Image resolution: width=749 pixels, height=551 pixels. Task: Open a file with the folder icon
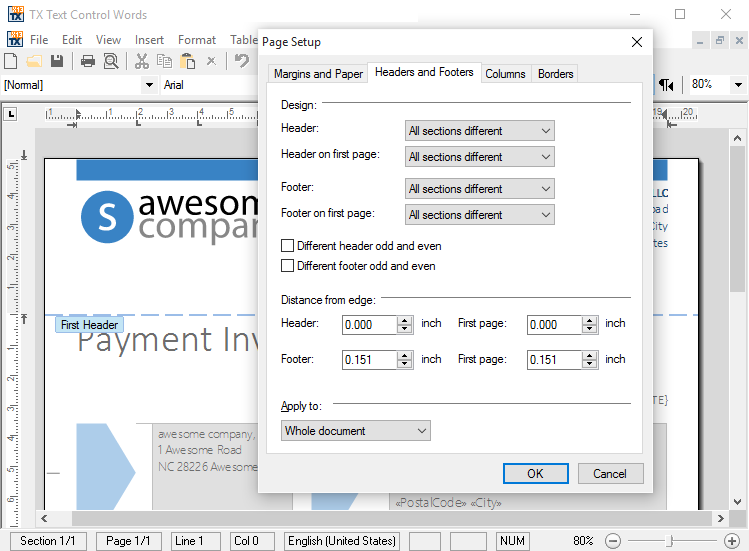coord(34,61)
